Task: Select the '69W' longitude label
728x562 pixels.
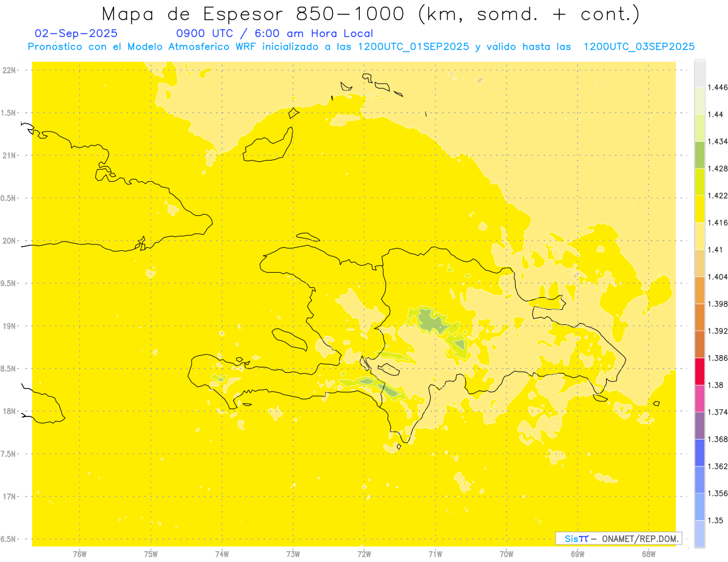Action: pos(578,554)
